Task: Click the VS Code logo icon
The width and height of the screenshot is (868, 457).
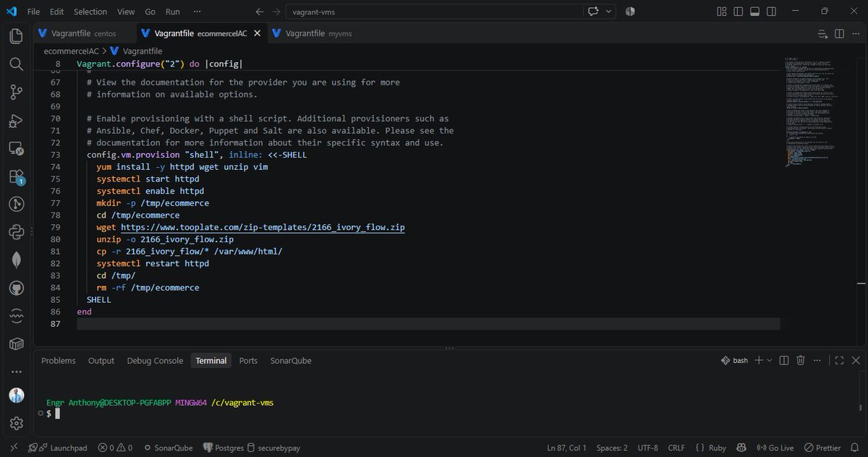Action: pyautogui.click(x=11, y=12)
